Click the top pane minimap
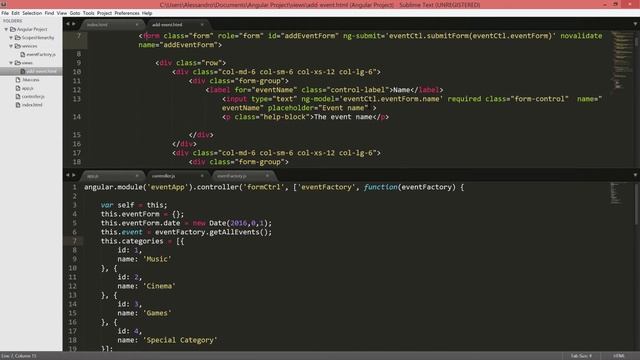This screenshot has width=640, height=360. point(623,59)
